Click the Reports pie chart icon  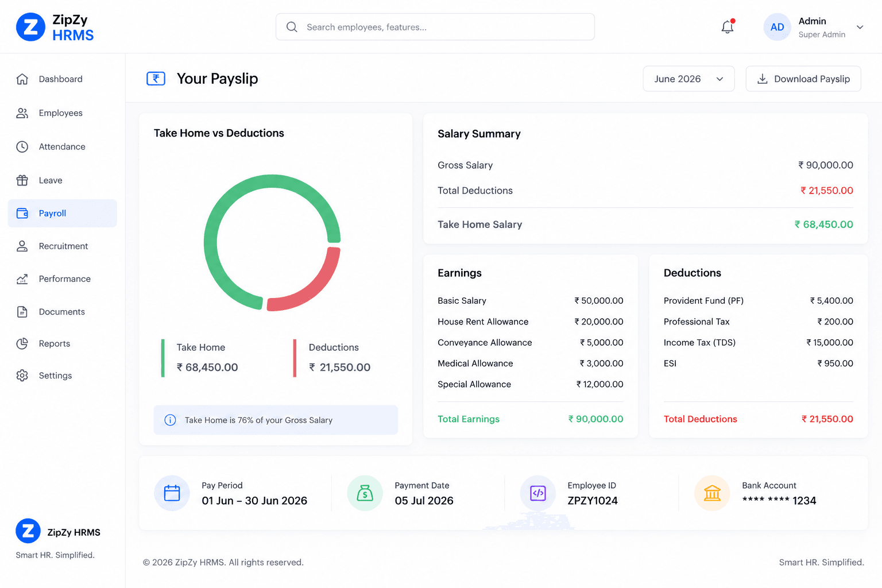22,344
